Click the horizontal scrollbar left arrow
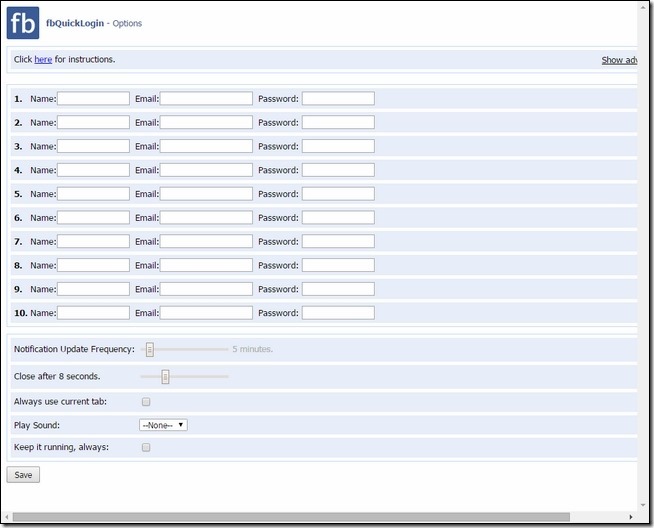This screenshot has width=654, height=528. point(7,517)
